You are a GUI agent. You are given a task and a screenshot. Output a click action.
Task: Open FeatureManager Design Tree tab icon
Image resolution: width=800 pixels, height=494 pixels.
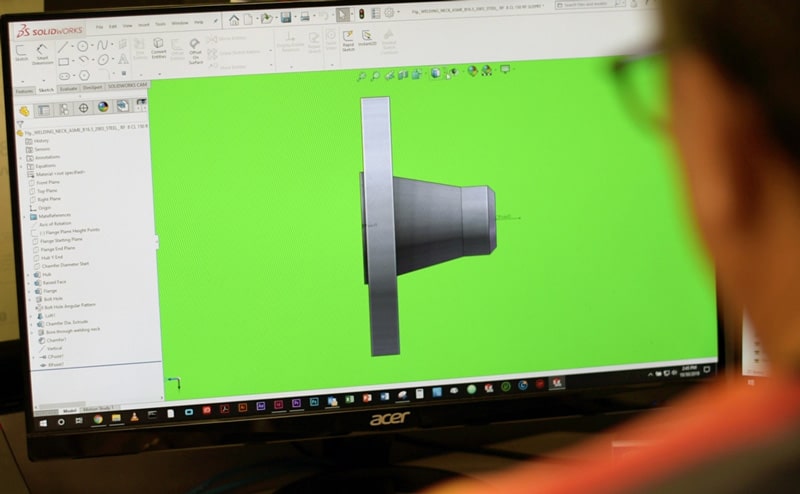(24, 111)
